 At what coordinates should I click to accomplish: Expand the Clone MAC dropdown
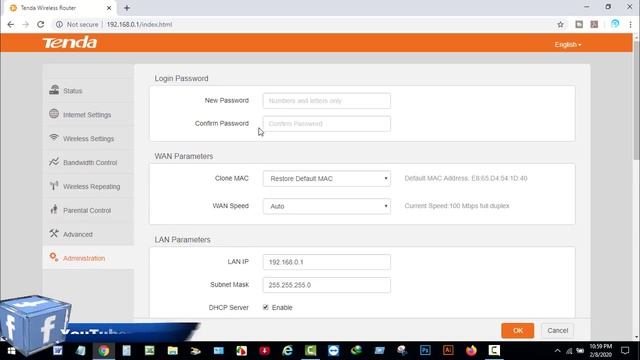tap(327, 178)
